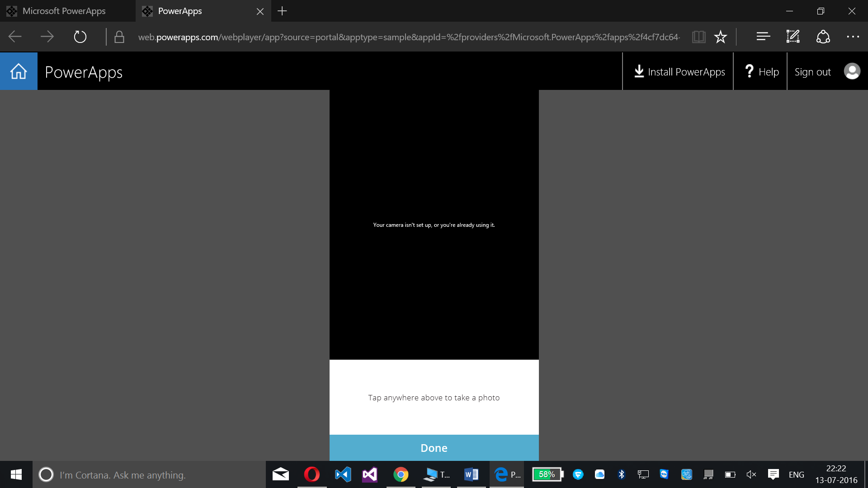Click muted volume tray icon
Viewport: 868px width, 488px height.
tap(751, 474)
